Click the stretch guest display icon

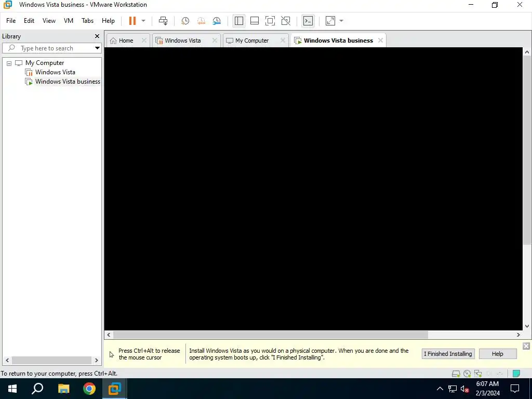330,21
